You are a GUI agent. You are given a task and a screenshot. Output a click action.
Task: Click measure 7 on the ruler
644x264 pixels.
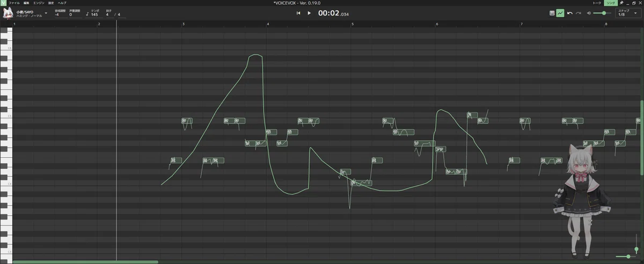coord(522,24)
